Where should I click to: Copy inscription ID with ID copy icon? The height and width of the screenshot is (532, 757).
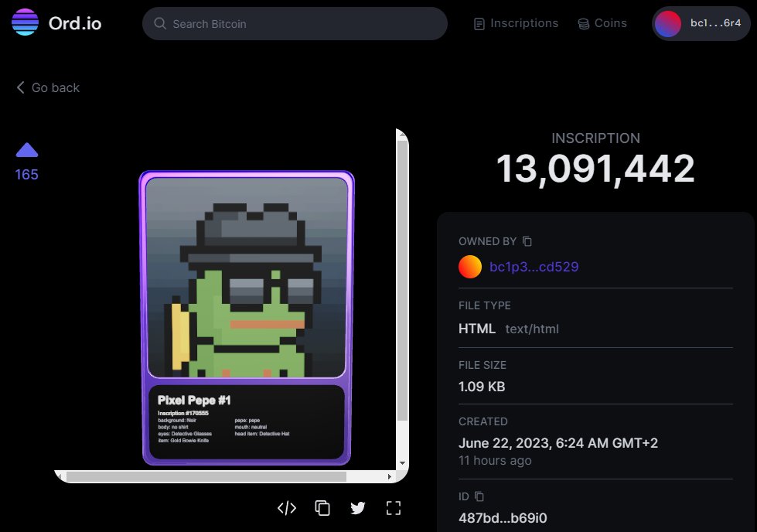pos(479,496)
